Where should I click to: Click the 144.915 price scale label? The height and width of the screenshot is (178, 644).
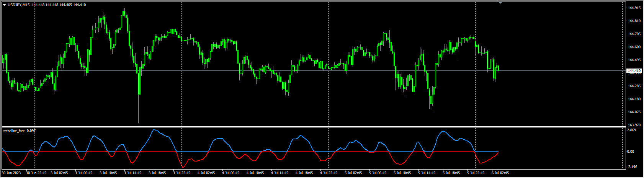(x=634, y=8)
